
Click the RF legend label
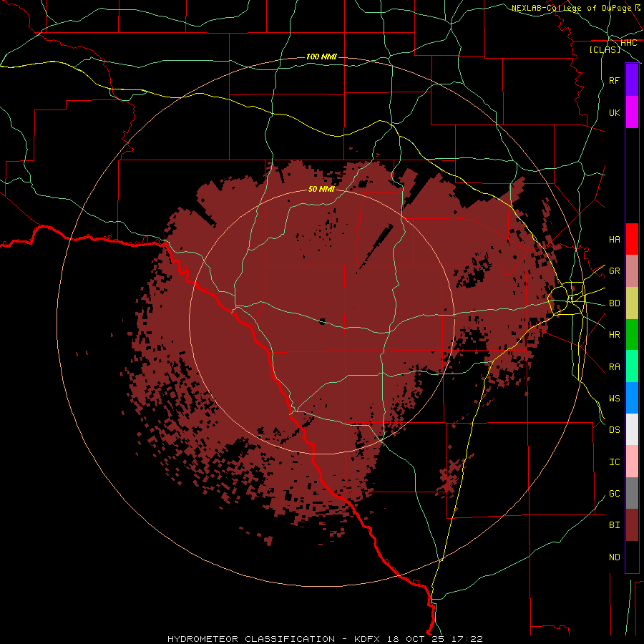coord(614,80)
